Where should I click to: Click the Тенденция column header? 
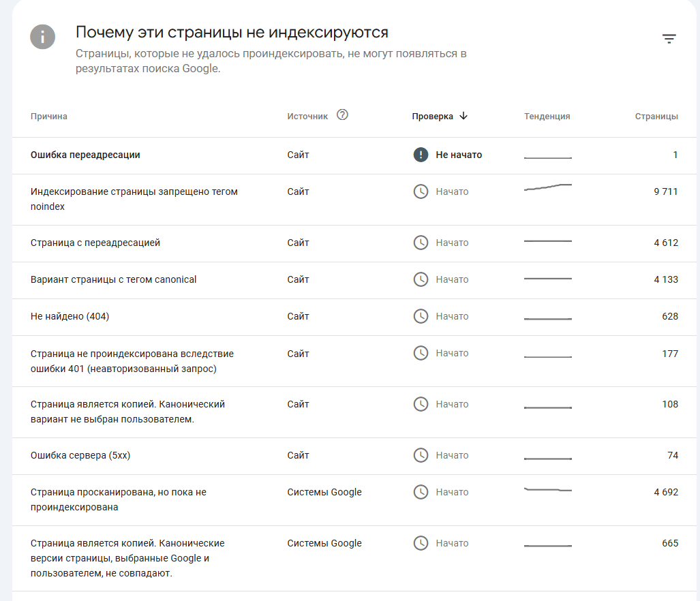[x=547, y=117]
